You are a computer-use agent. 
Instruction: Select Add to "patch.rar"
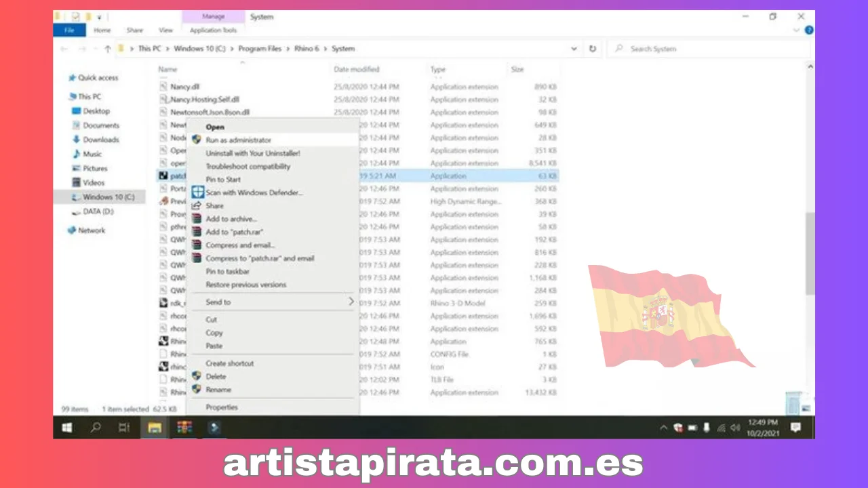click(235, 232)
